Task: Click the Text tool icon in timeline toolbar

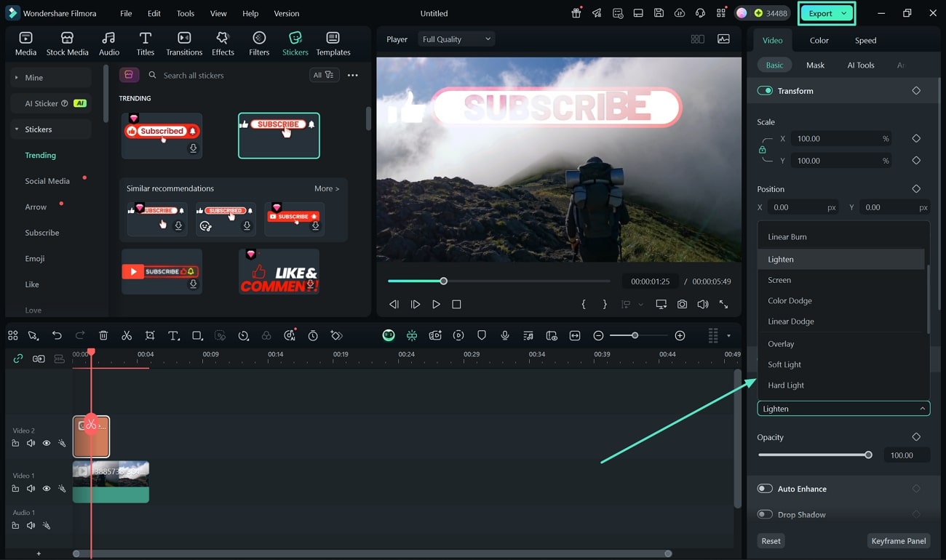Action: 173,335
